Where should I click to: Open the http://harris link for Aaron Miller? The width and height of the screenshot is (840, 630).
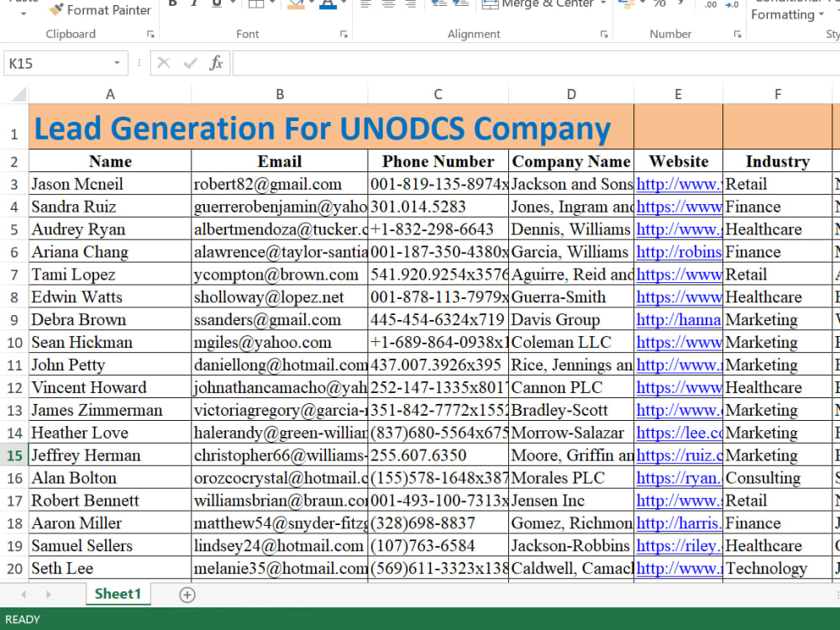pos(679,522)
